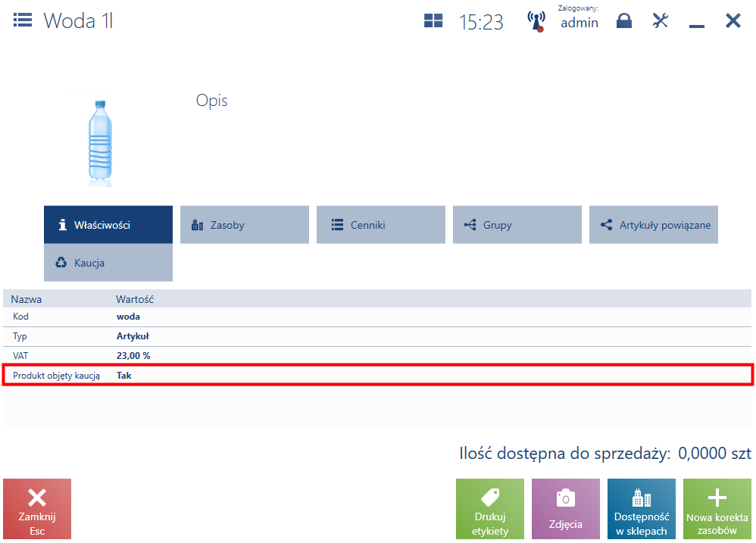Show the Grupy tab
The image size is (756, 543).
[517, 224]
